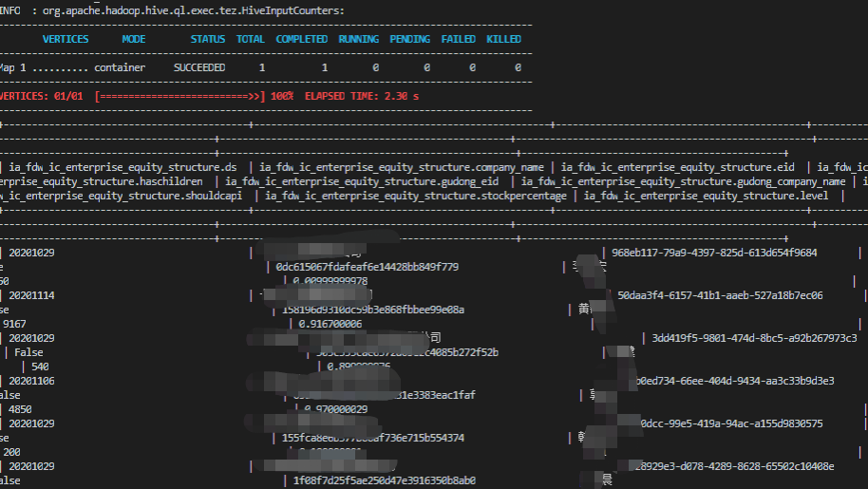Click the STATUS column header
868x489 pixels.
click(x=208, y=39)
